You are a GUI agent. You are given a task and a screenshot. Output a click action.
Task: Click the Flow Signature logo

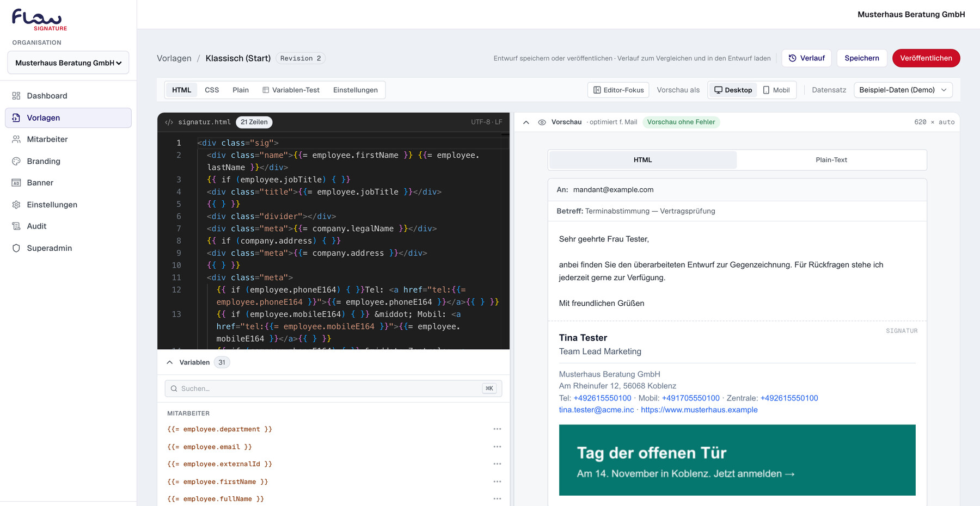pos(40,20)
